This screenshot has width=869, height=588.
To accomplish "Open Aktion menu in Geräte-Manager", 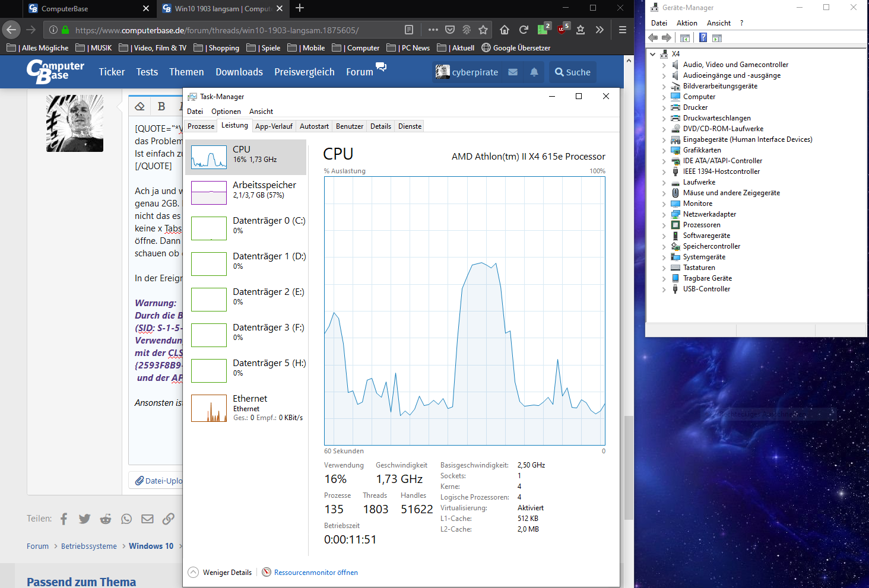I will [x=687, y=23].
